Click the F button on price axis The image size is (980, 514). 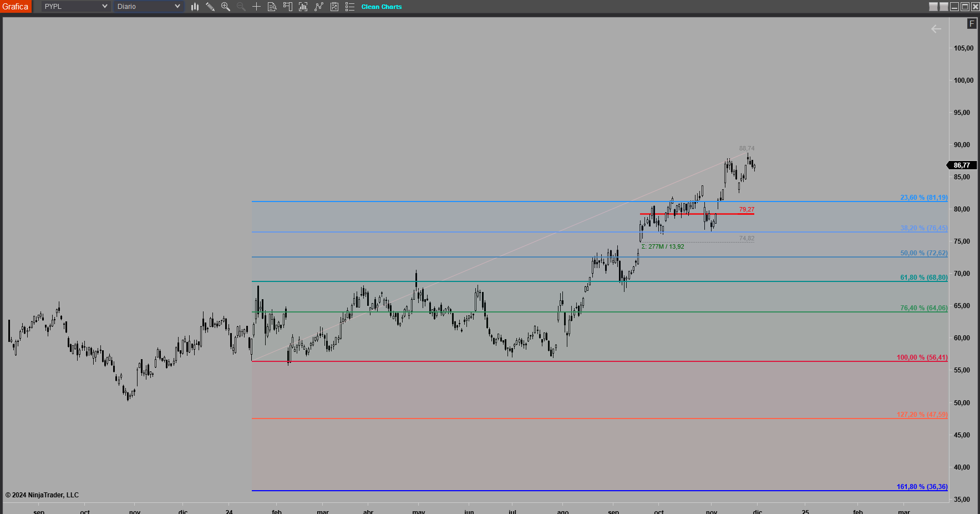[972, 23]
